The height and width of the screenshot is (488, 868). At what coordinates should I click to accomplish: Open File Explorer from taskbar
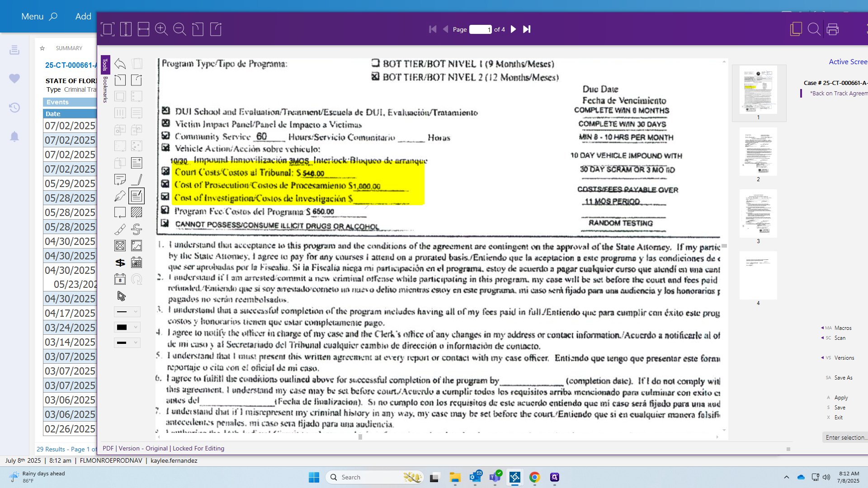pos(455,477)
